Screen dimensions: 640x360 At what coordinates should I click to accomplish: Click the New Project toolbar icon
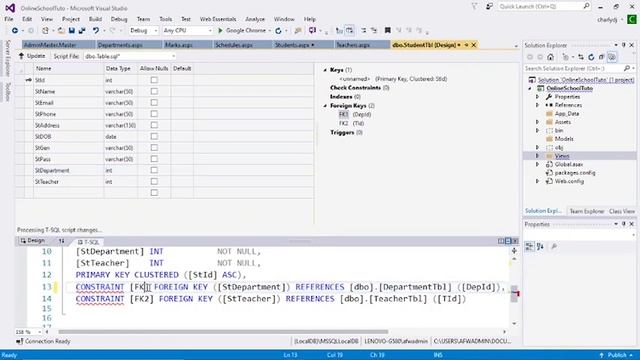click(x=45, y=31)
